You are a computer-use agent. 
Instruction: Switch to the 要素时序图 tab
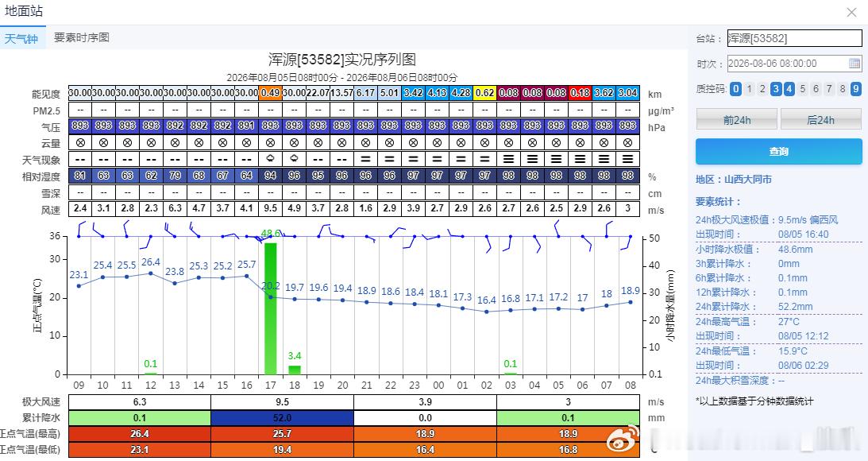[81, 37]
